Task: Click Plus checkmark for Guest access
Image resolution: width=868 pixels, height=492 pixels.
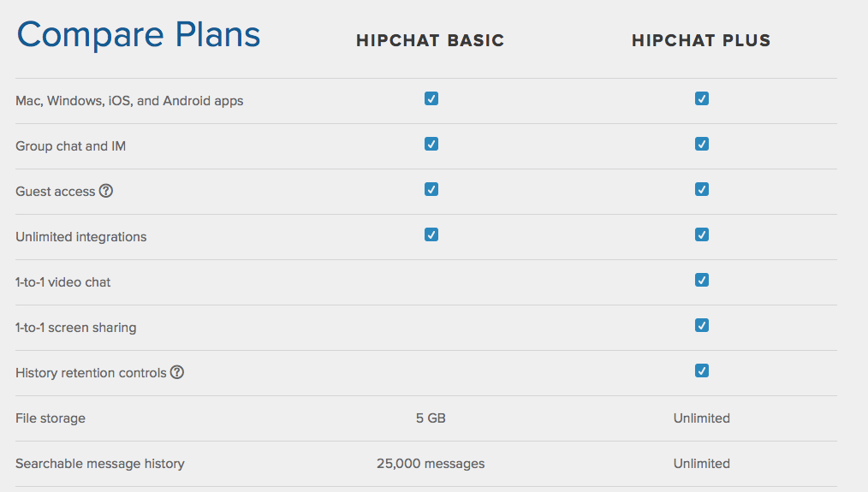Action: (x=701, y=189)
